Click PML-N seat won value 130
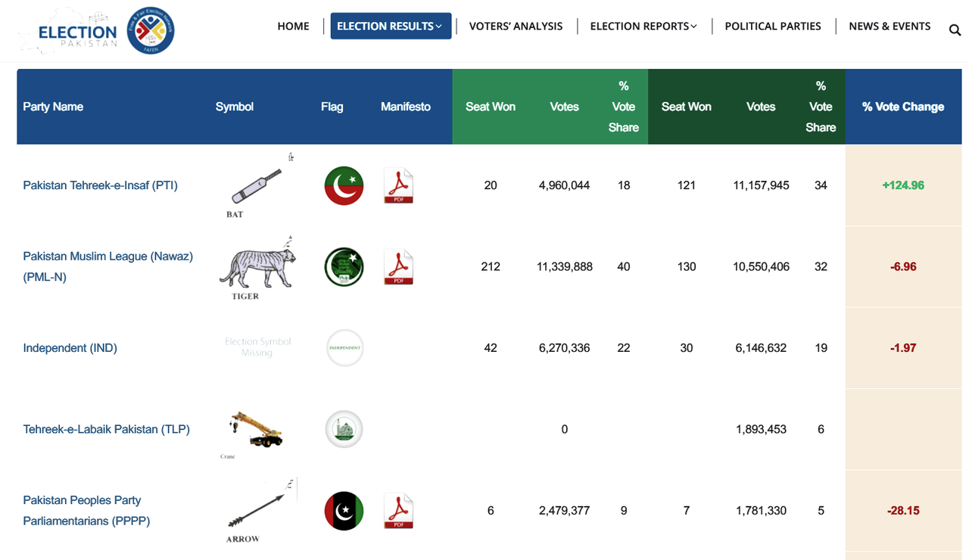Image resolution: width=969 pixels, height=560 pixels. point(687,266)
